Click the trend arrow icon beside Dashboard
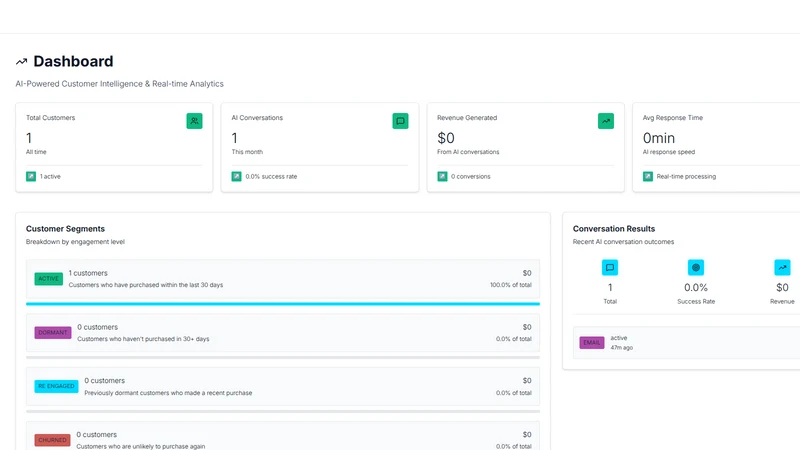800x450 pixels. pyautogui.click(x=21, y=62)
